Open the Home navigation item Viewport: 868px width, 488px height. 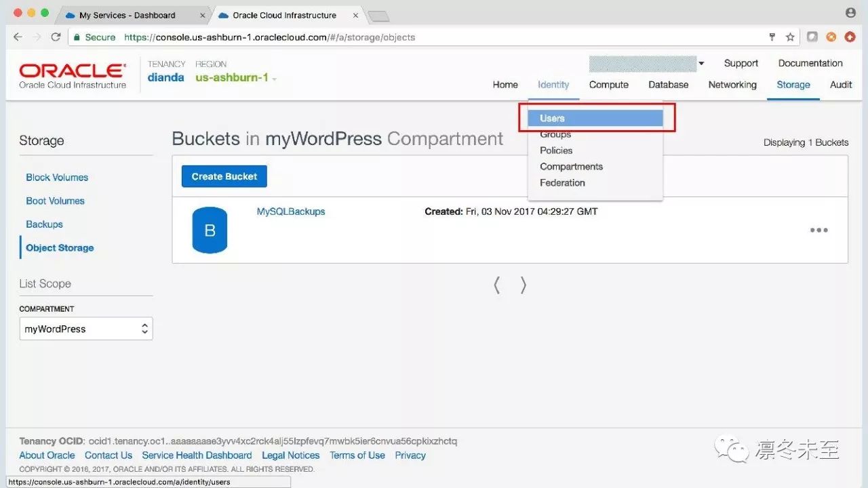tap(505, 85)
